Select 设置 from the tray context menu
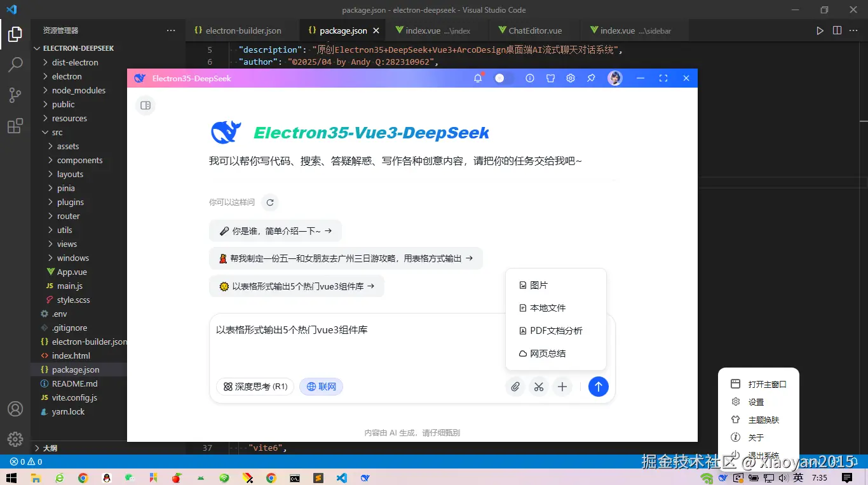 [757, 401]
